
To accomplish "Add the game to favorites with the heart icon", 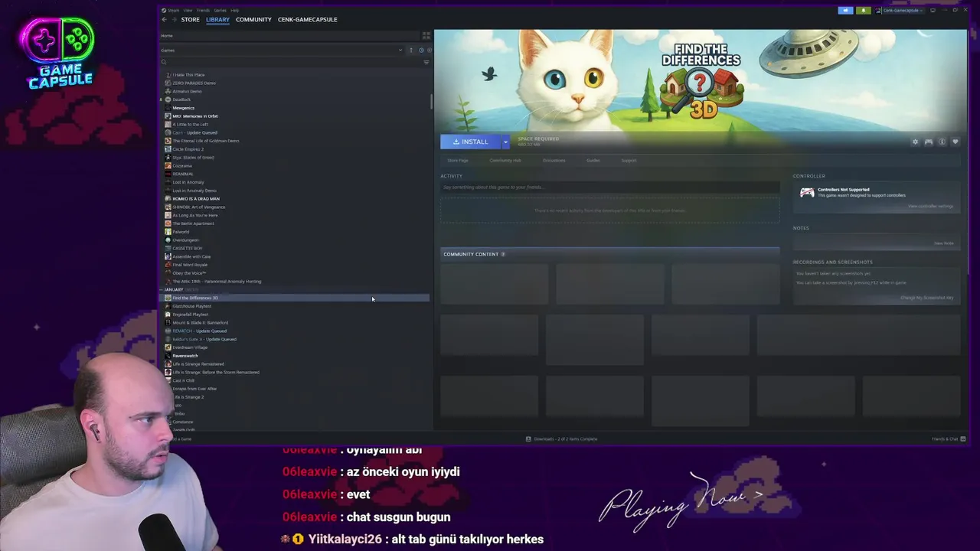I will 955,142.
